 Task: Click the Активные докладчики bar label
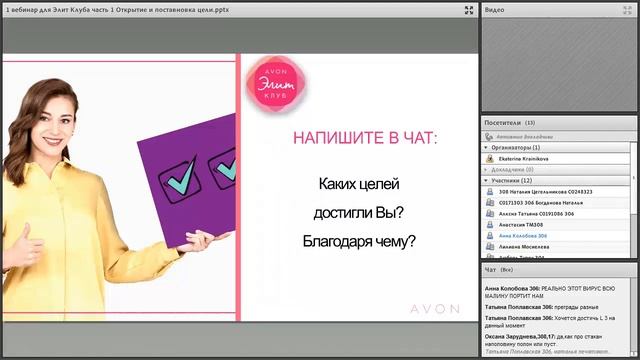click(x=524, y=137)
